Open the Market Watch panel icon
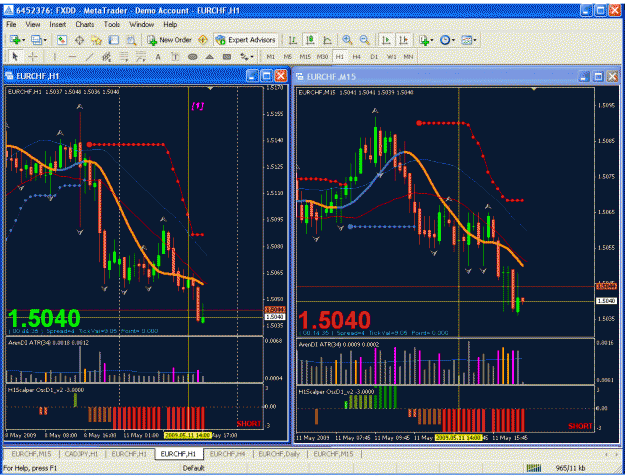The height and width of the screenshot is (476, 625). point(62,40)
